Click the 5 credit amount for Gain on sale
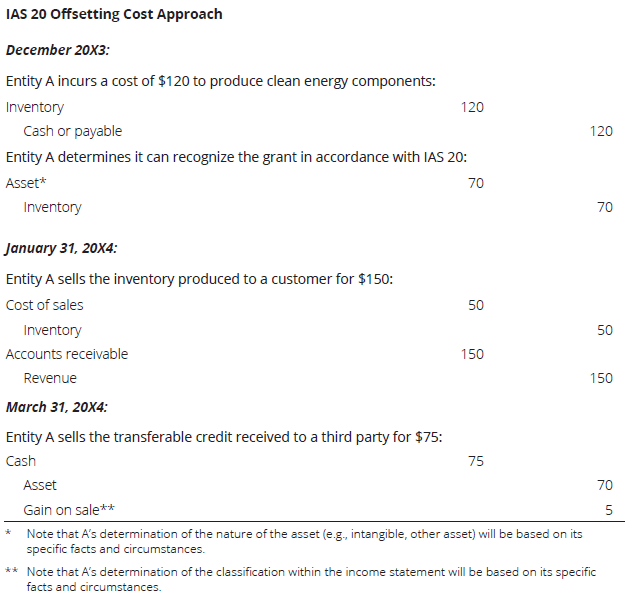The width and height of the screenshot is (635, 599). [608, 510]
